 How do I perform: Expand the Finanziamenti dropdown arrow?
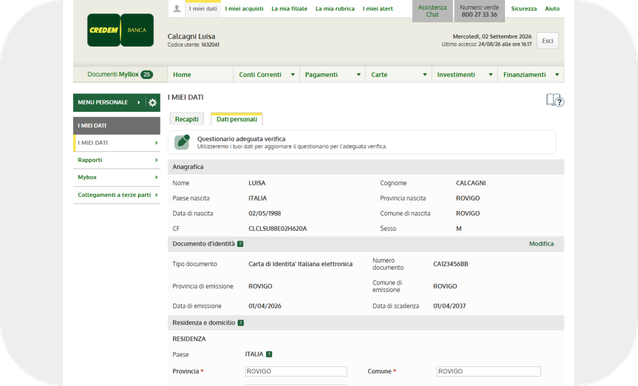[x=557, y=74]
